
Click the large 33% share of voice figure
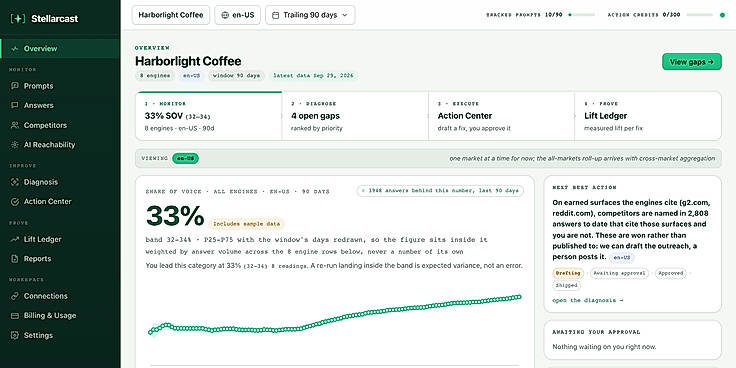tap(175, 216)
